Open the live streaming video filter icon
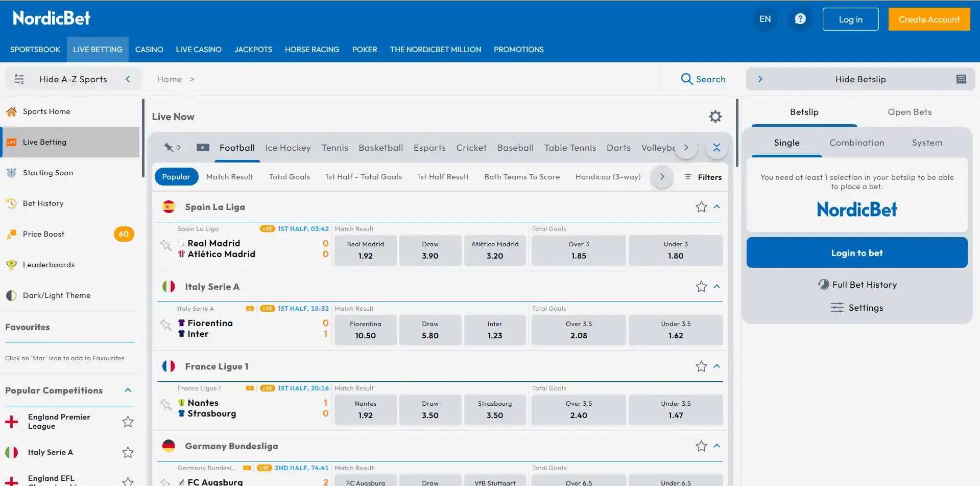 click(x=203, y=148)
